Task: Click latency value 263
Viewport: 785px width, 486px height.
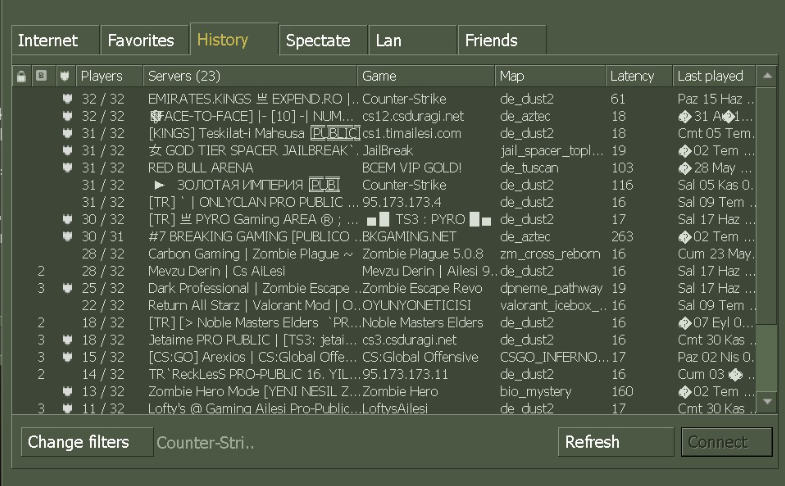Action: (622, 236)
